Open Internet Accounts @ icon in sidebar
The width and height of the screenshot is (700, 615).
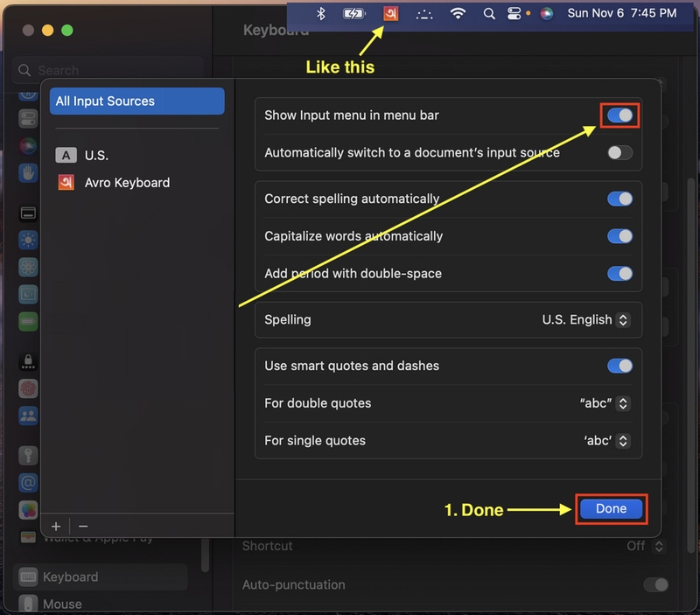click(x=28, y=483)
